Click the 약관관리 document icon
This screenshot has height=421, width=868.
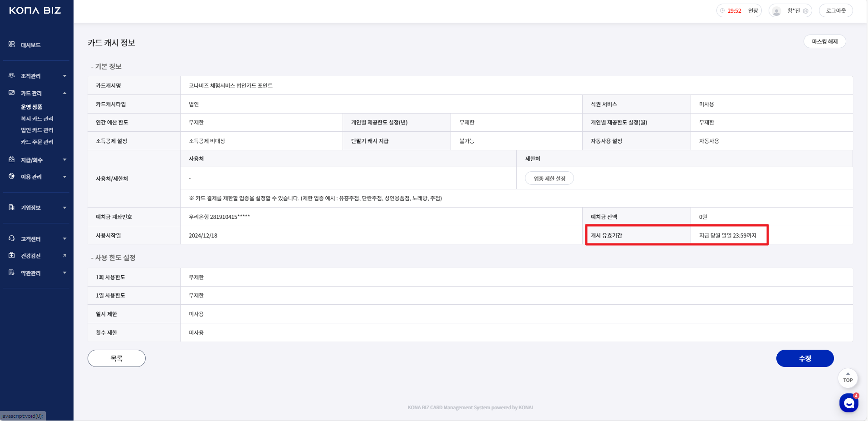(x=12, y=272)
